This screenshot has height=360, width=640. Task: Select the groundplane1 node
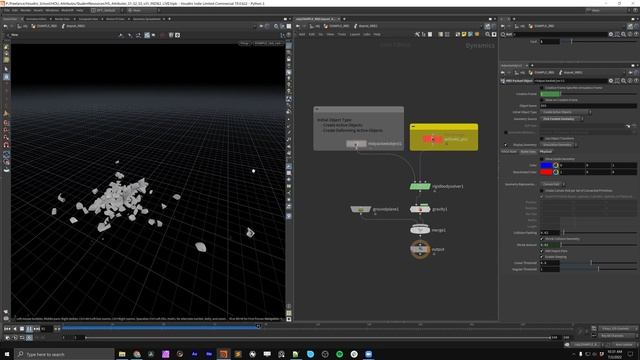[x=360, y=209]
